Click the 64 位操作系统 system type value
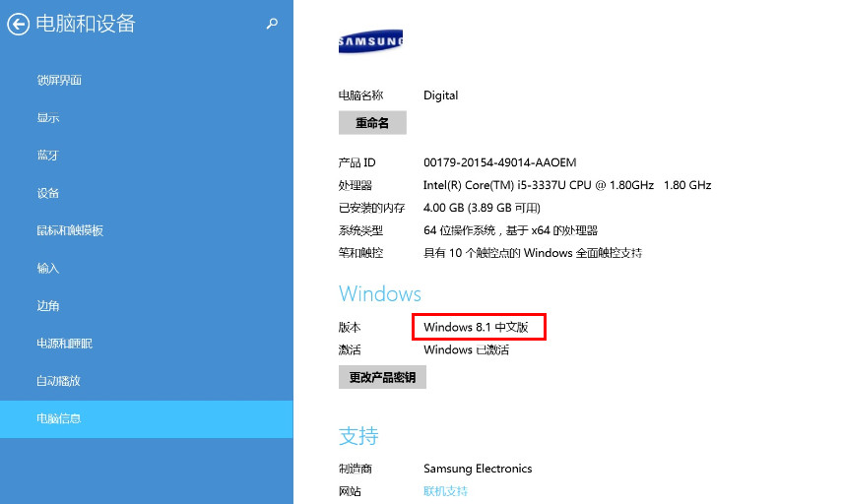842x504 pixels. 510,230
